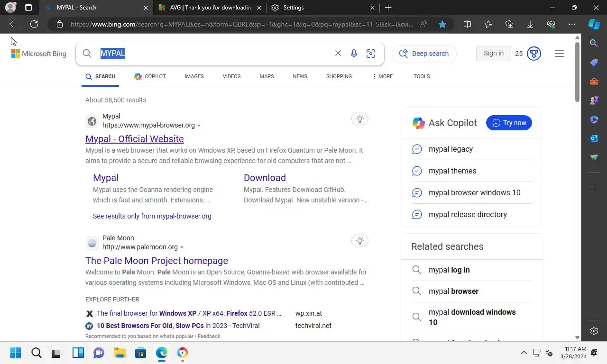Select the VIDEOS search tab
The width and height of the screenshot is (607, 364).
point(231,76)
